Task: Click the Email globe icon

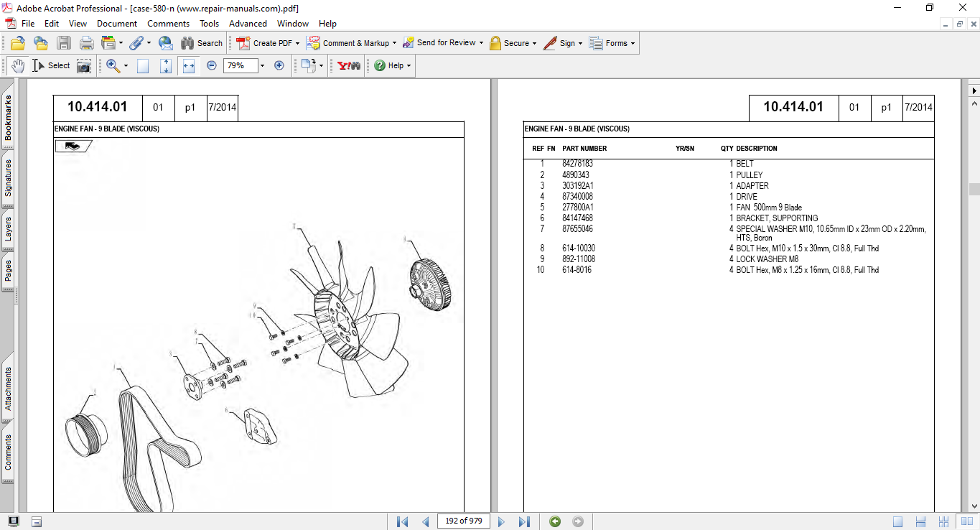Action: click(165, 43)
